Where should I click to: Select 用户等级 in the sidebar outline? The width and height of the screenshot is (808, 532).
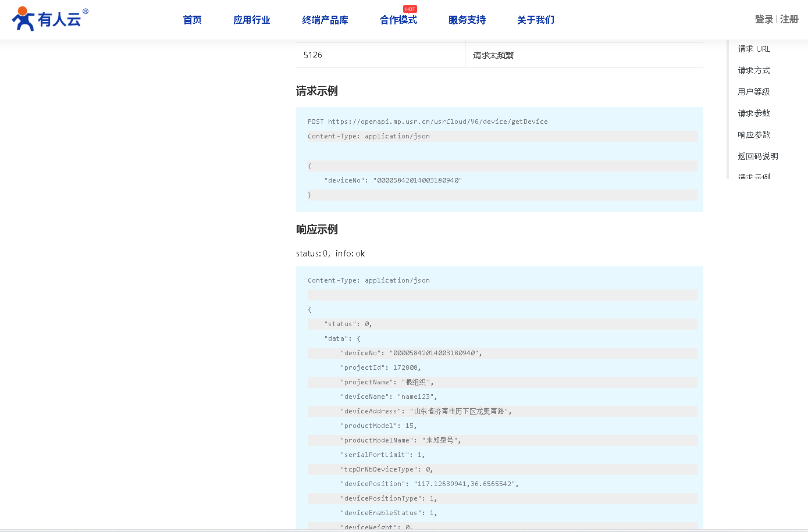tap(754, 92)
